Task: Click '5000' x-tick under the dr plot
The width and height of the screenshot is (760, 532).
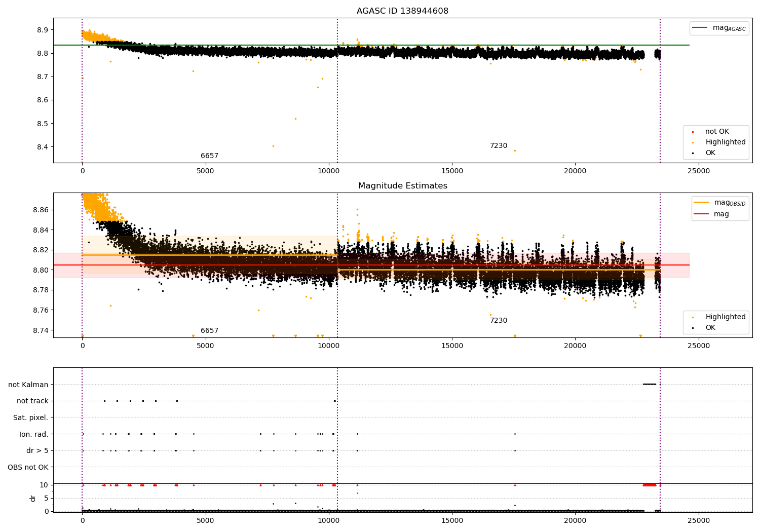Action: click(206, 520)
